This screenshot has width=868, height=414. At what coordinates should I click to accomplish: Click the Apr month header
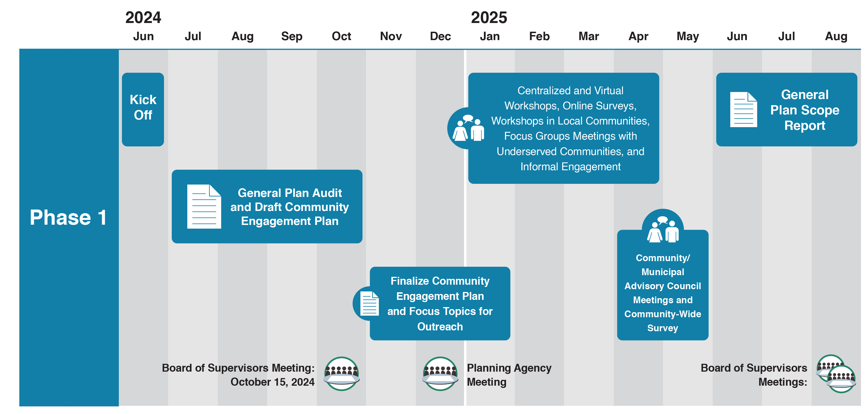tap(639, 36)
